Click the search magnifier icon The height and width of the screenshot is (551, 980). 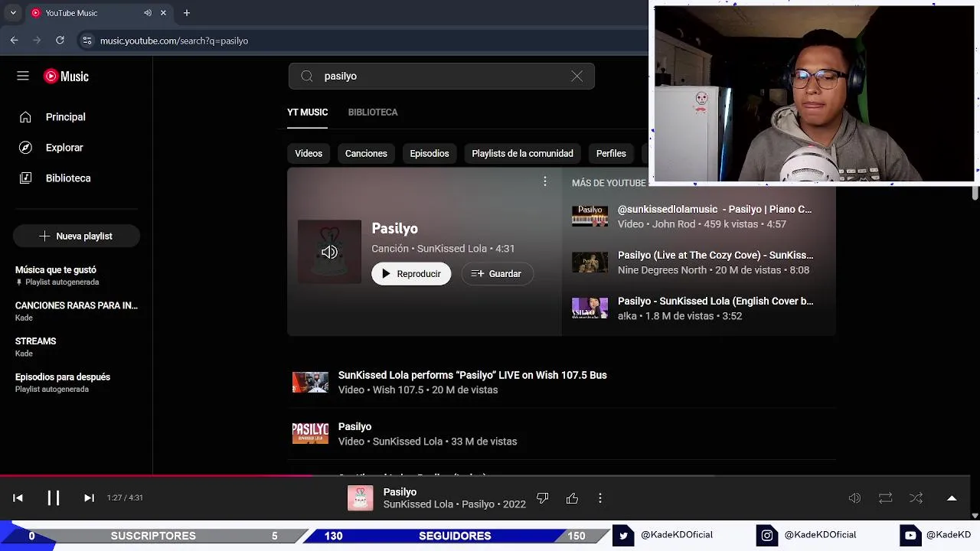(306, 76)
